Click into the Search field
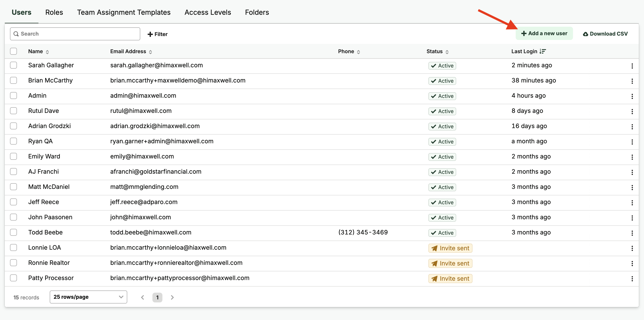This screenshot has height=320, width=644. [x=75, y=34]
